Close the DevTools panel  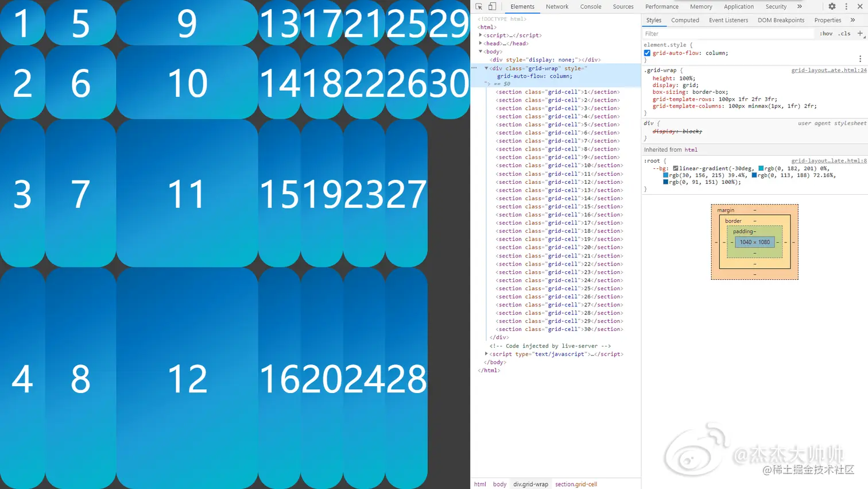(x=860, y=6)
